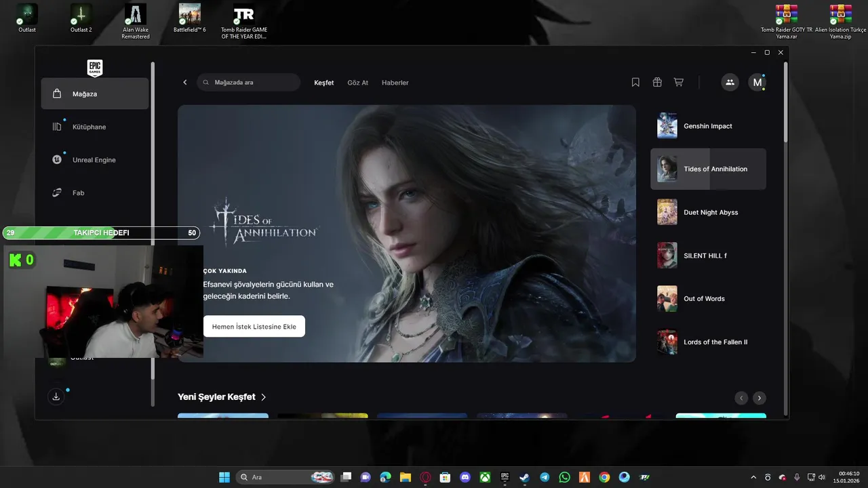Viewport: 868px width, 488px height.
Task: Select Lords of the Fallen II entry
Action: click(x=708, y=342)
